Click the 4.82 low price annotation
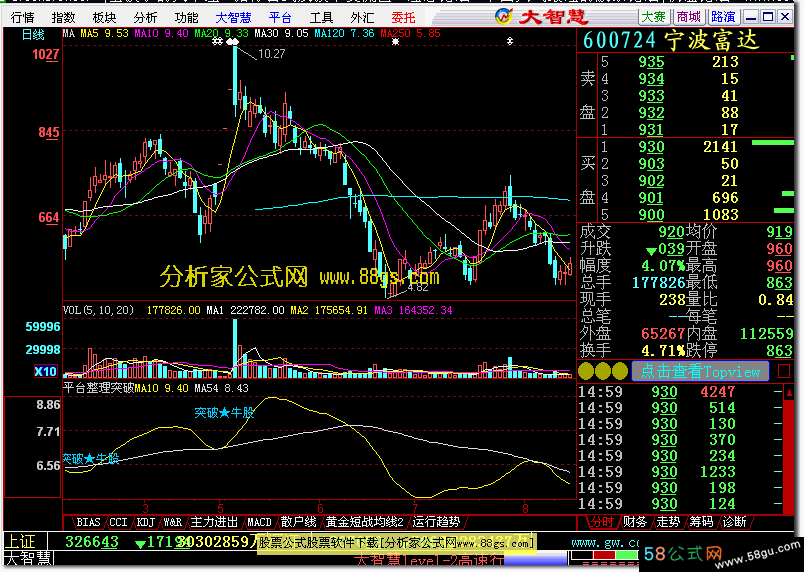This screenshot has height=572, width=804. click(x=418, y=287)
